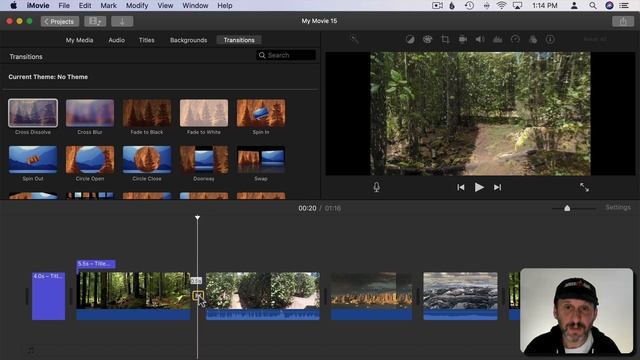
Task: Select Swap transition
Action: [261, 160]
